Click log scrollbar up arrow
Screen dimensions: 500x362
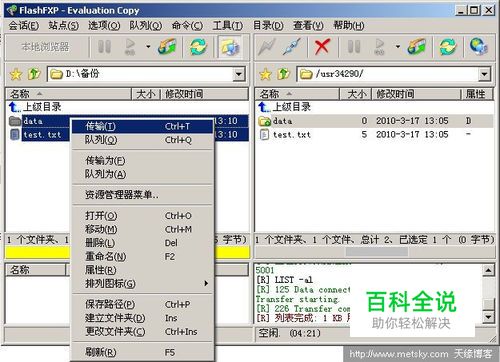488,270
